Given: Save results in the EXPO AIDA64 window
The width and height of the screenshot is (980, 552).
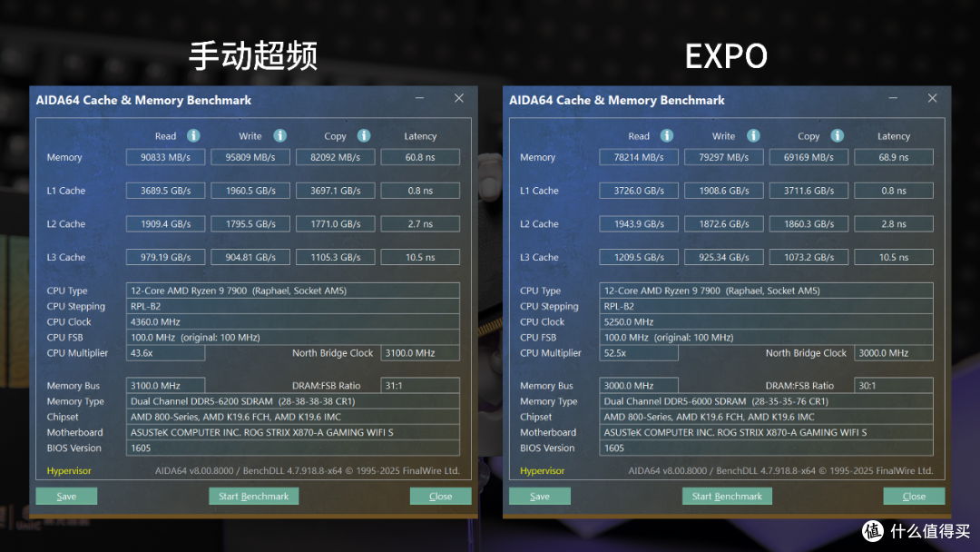Looking at the screenshot, I should (539, 497).
